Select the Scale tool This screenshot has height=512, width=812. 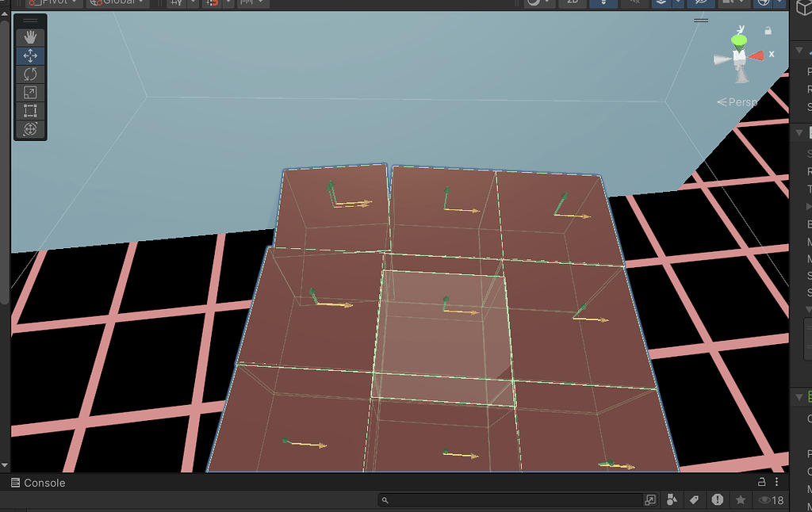29,92
